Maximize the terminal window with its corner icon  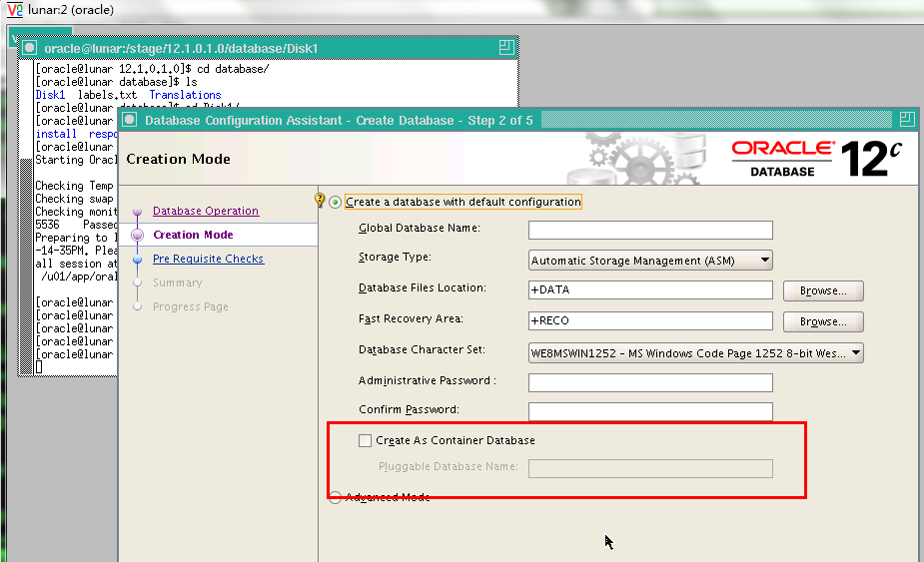point(506,48)
